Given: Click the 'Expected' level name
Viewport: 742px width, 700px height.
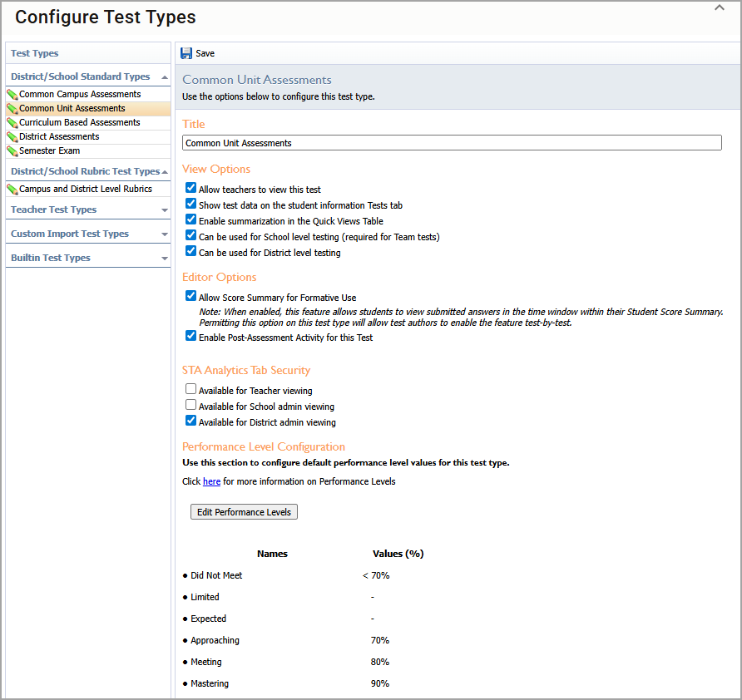Looking at the screenshot, I should tap(208, 619).
